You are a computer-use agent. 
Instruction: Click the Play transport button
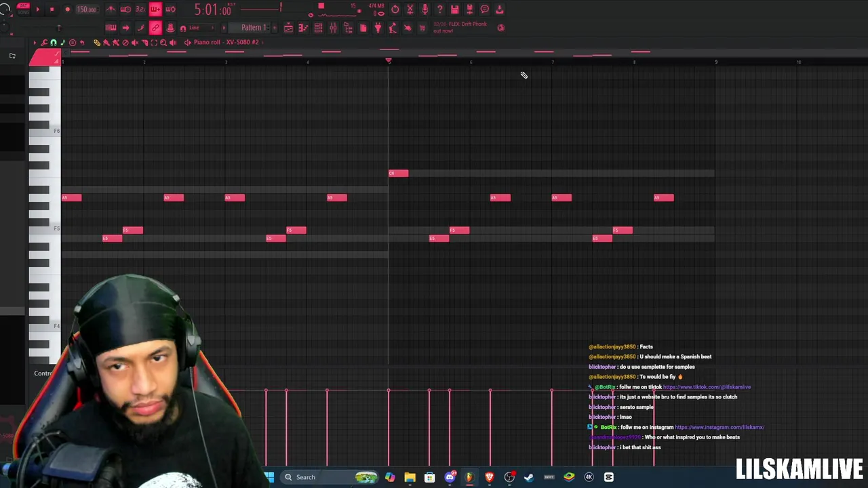38,9
